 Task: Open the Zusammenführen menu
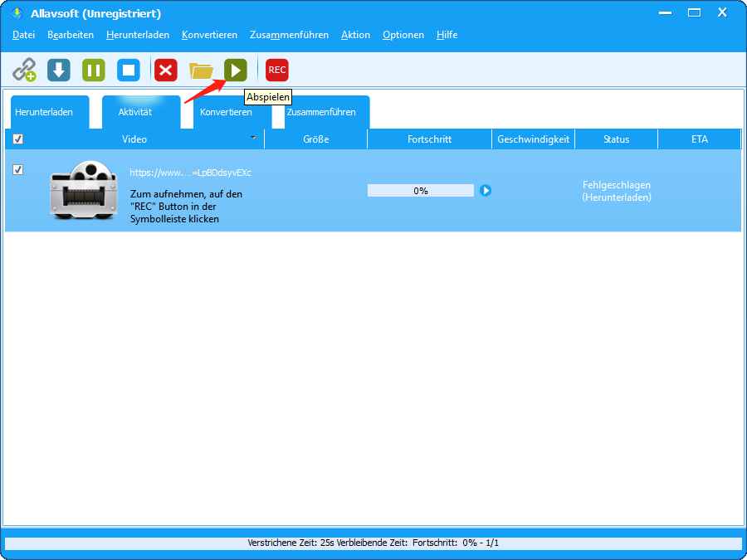click(x=289, y=35)
